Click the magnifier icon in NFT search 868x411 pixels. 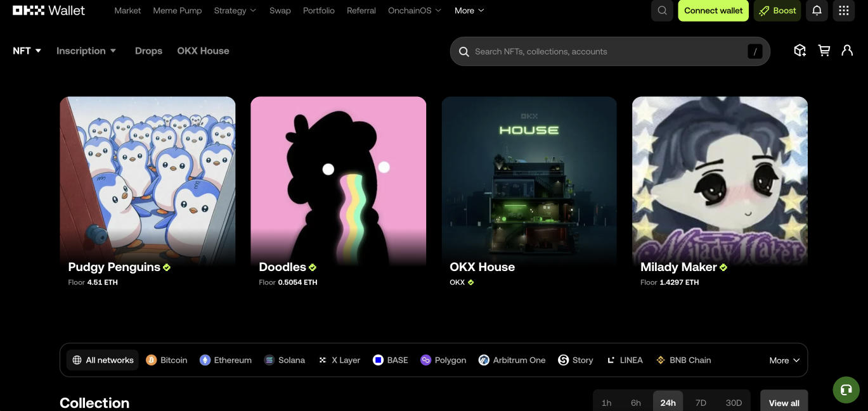click(464, 51)
